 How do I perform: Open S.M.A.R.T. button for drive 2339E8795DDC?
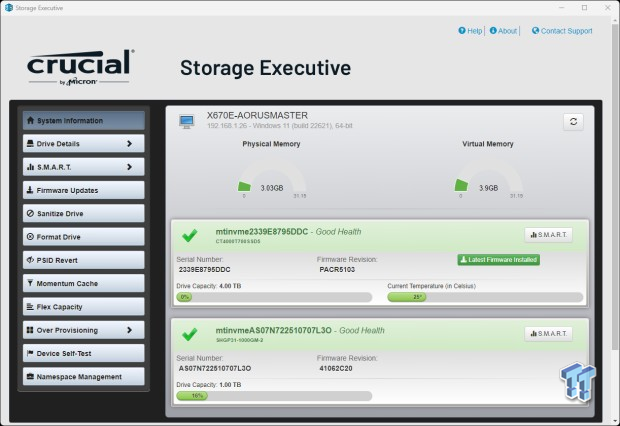(548, 235)
